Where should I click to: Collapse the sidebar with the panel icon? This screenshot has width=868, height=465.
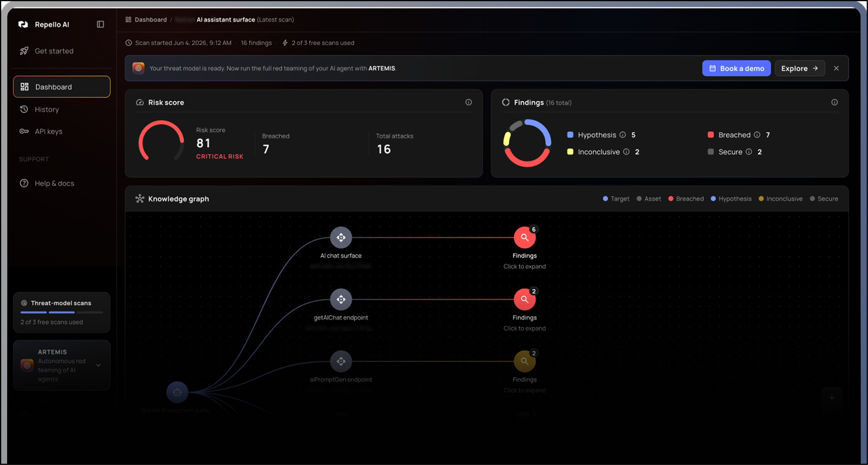pyautogui.click(x=101, y=24)
